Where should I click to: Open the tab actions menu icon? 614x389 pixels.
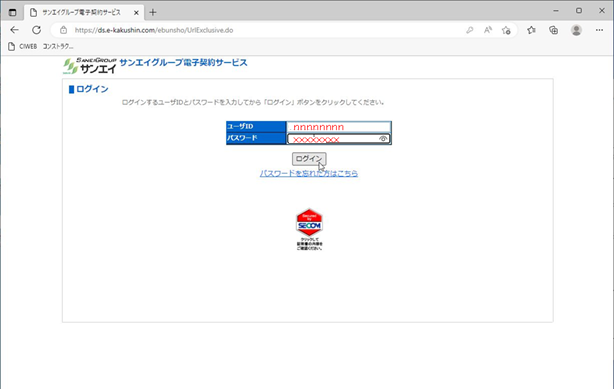tap(13, 12)
